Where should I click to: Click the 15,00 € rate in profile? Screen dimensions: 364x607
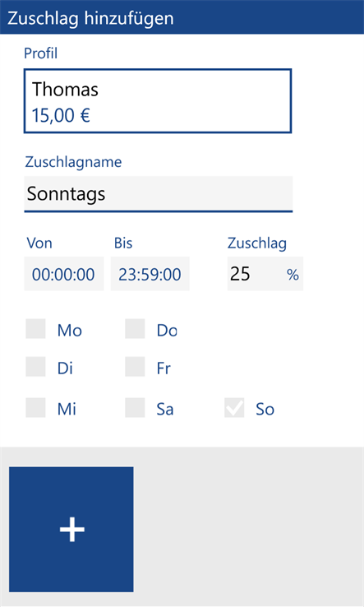61,115
